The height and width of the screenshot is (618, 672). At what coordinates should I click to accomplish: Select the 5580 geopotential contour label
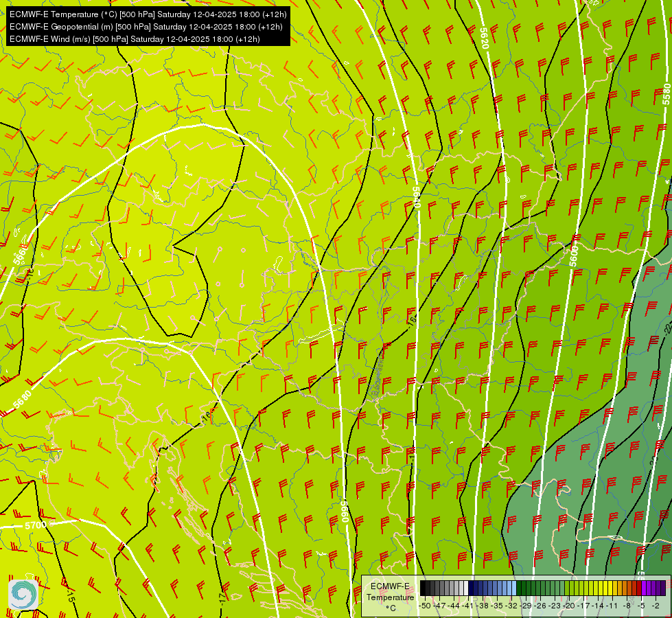pyautogui.click(x=666, y=94)
